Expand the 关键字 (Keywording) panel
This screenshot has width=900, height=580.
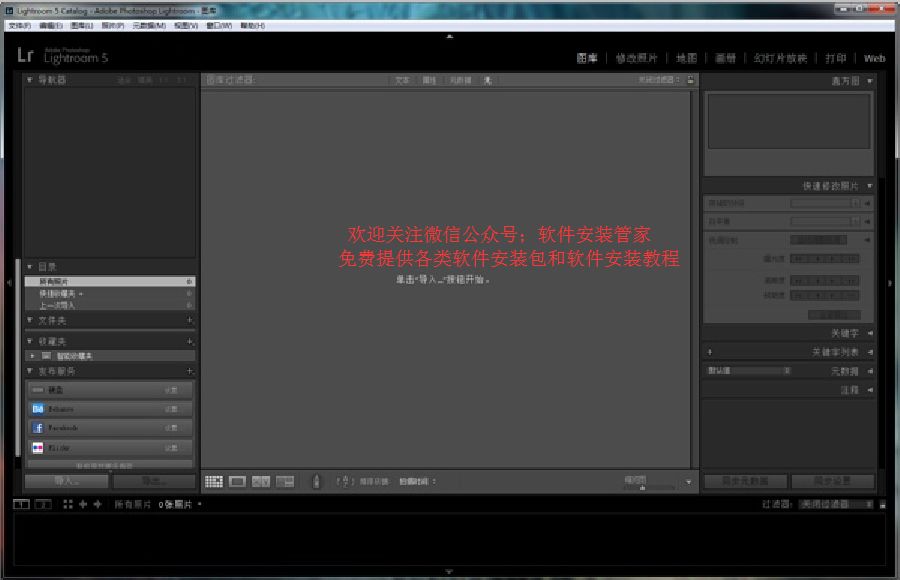click(869, 333)
